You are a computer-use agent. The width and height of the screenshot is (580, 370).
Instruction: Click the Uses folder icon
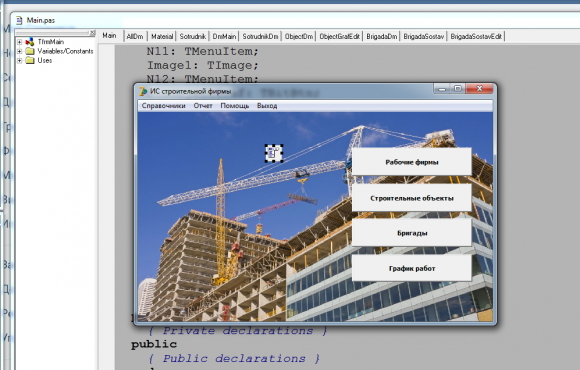tap(30, 60)
